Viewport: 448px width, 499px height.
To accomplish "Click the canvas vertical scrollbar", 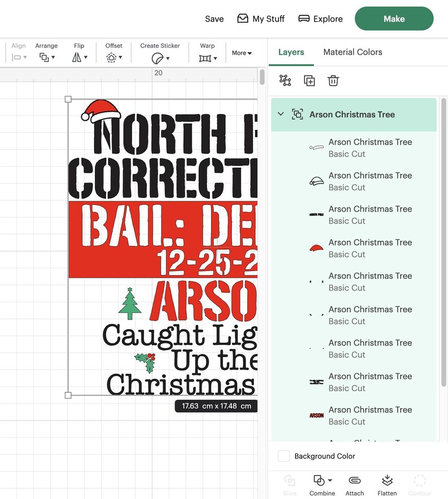I will click(262, 77).
